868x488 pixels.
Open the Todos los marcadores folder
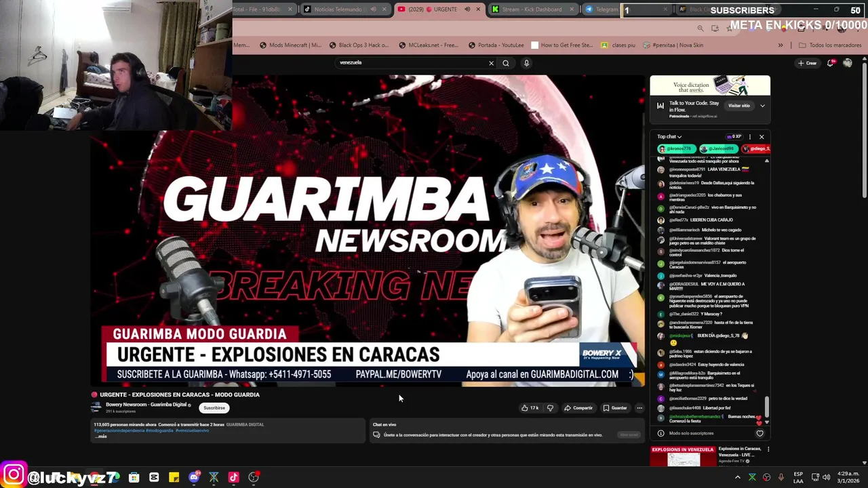pos(830,45)
